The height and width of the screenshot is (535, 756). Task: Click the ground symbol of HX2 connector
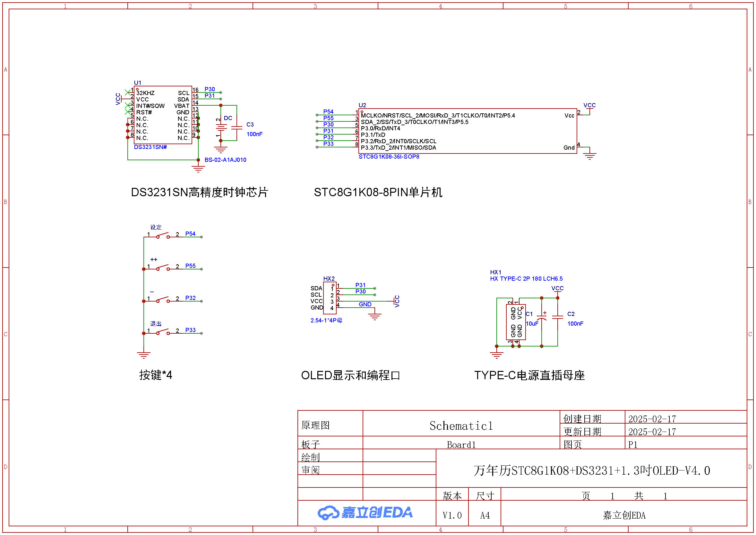(374, 317)
